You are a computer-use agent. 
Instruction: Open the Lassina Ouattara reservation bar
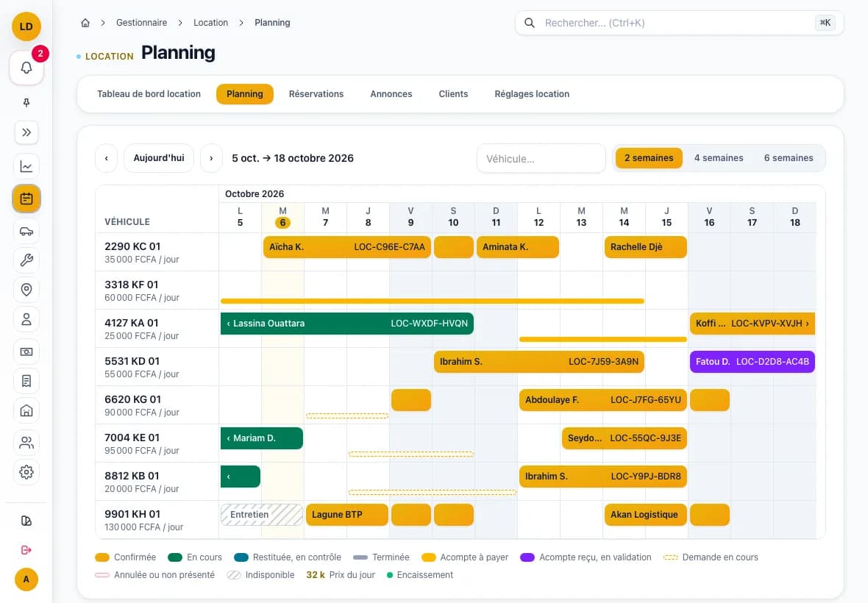tap(347, 324)
